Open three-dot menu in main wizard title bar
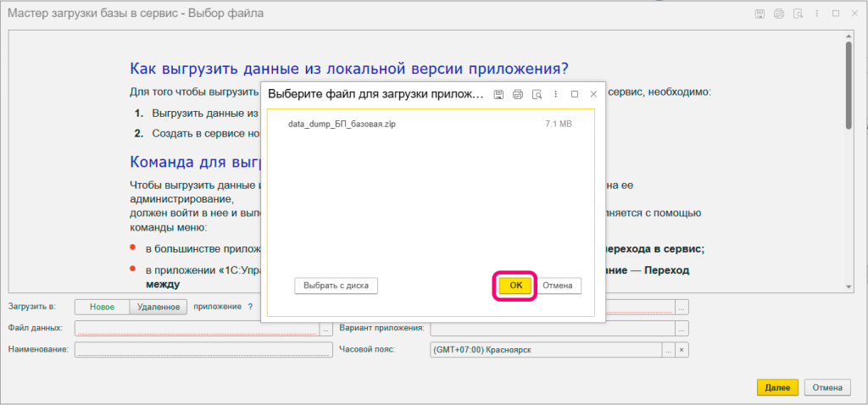 point(816,14)
